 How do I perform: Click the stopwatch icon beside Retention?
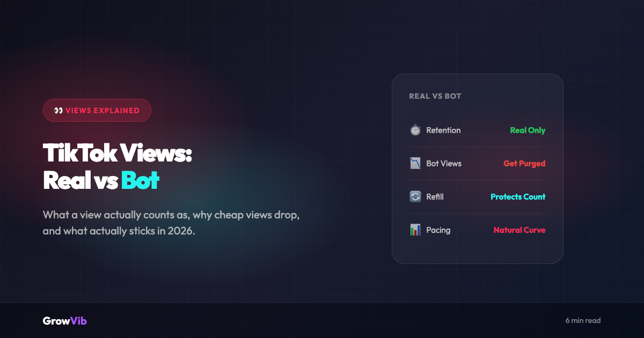(415, 130)
